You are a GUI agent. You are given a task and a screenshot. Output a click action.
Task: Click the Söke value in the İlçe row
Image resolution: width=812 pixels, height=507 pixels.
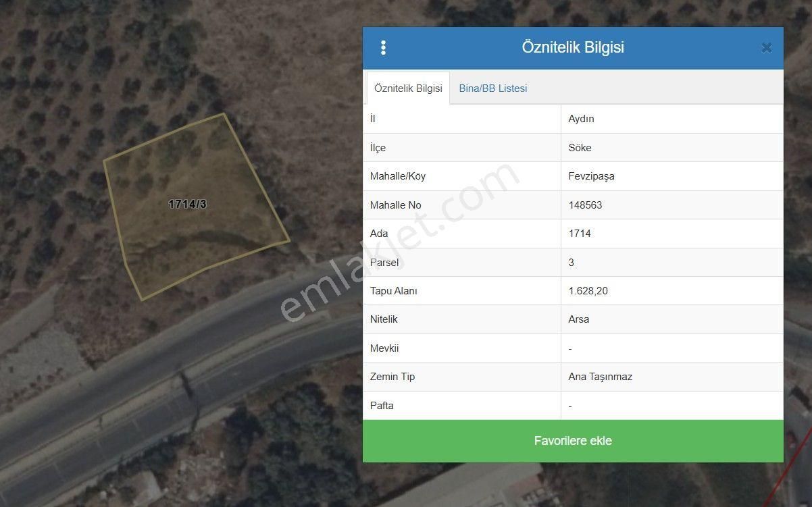pos(580,148)
